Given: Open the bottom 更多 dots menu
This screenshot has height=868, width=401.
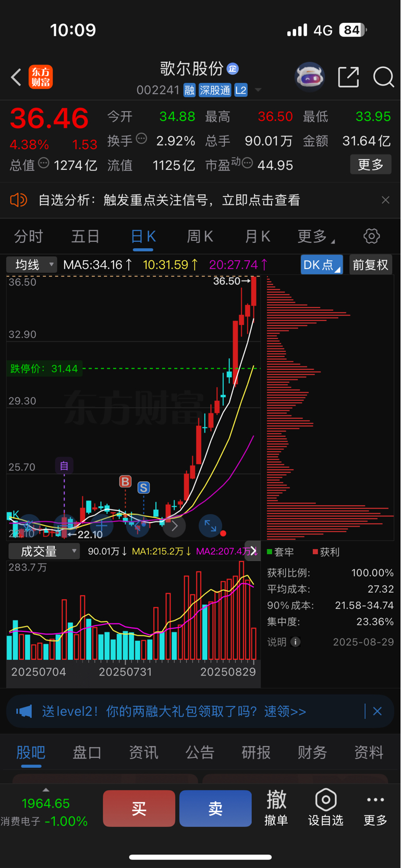Looking at the screenshot, I should tap(375, 808).
